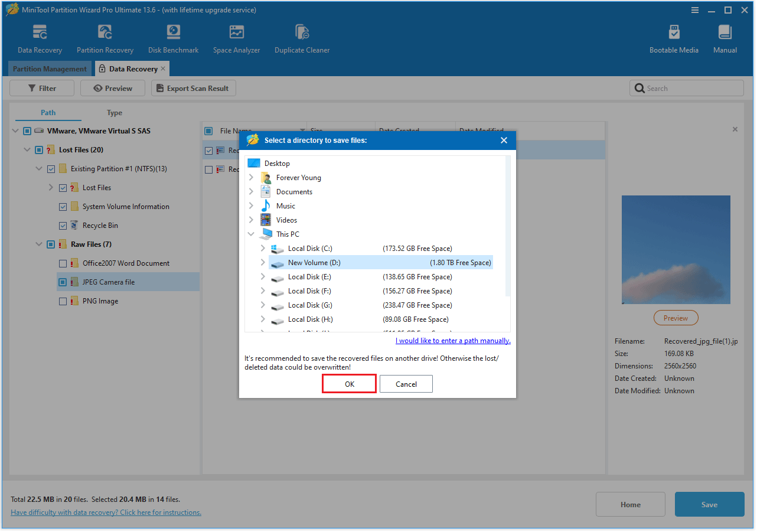The width and height of the screenshot is (757, 532).
Task: Open the hamburger menu in title bar
Action: [x=695, y=9]
